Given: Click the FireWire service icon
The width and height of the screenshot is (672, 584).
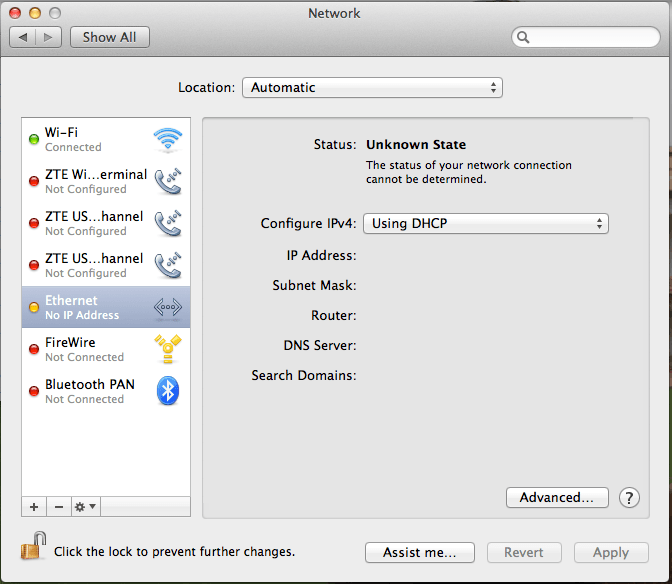Looking at the screenshot, I should coord(168,349).
